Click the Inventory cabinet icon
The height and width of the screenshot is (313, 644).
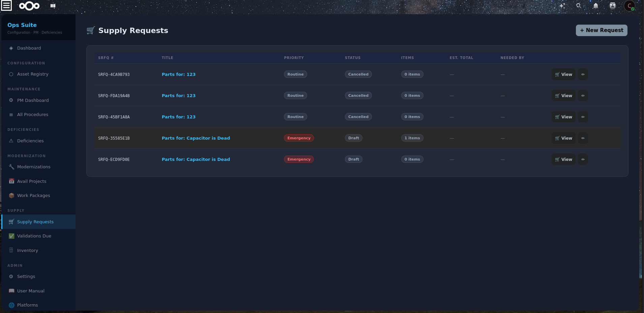coord(11,250)
